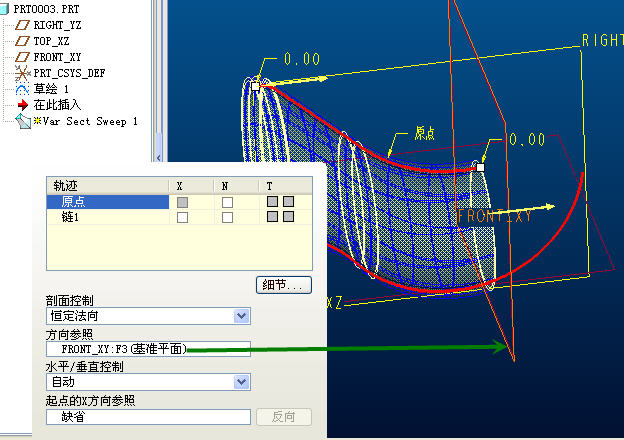Click the N column header
The width and height of the screenshot is (624, 440).
click(236, 186)
